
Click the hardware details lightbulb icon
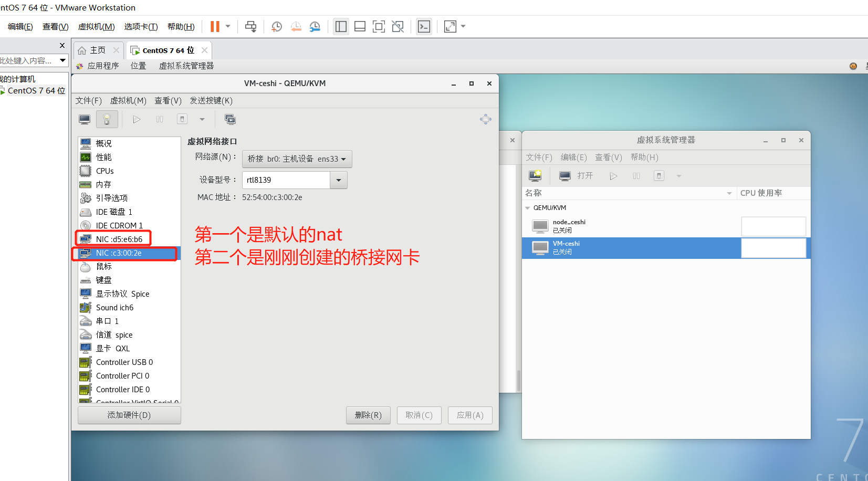107,119
